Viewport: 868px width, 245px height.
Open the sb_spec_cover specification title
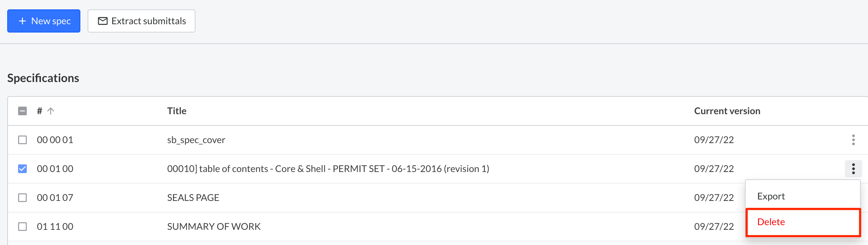point(196,140)
